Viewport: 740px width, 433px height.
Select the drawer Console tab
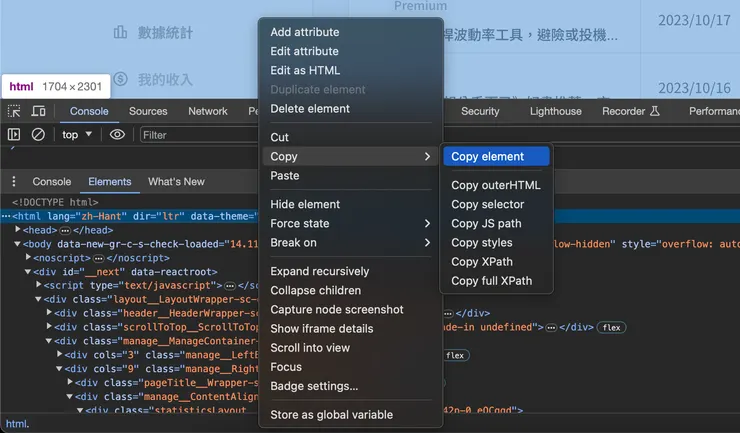[x=51, y=182]
